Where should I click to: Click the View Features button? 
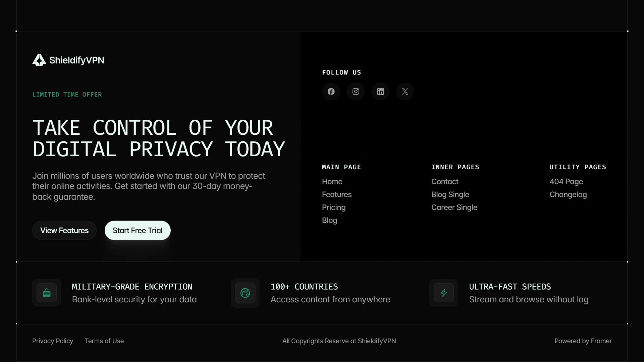coord(64,230)
